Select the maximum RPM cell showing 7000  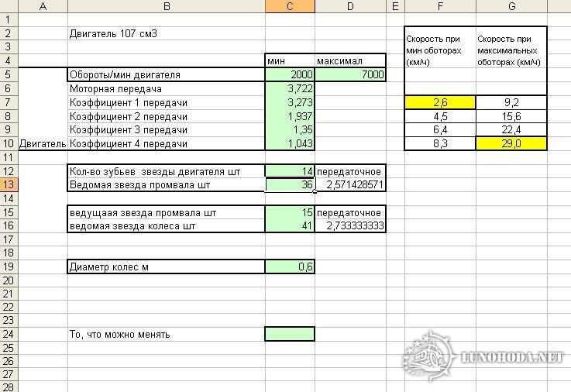click(349, 75)
